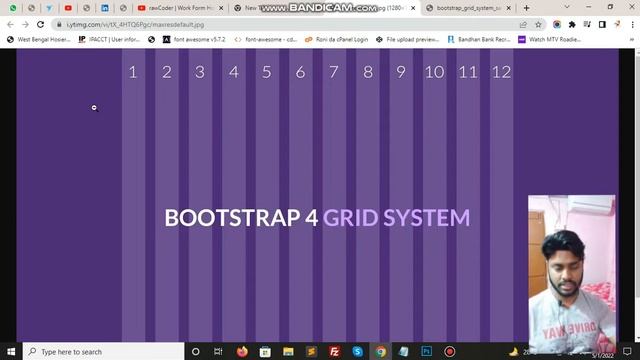View site info via lock icon
Image resolution: width=640 pixels, height=360 pixels.
coord(59,24)
